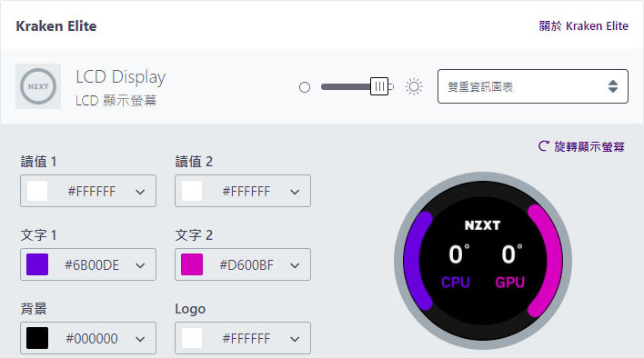The width and height of the screenshot is (644, 358).
Task: Expand the 讀值 2 color dropdown arrow
Action: [x=295, y=192]
